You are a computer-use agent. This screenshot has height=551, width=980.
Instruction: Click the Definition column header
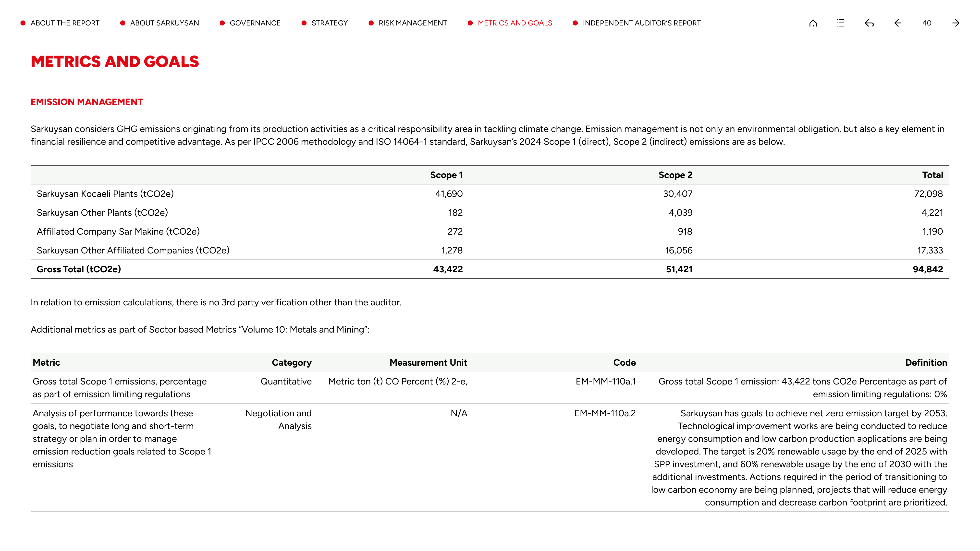click(926, 362)
